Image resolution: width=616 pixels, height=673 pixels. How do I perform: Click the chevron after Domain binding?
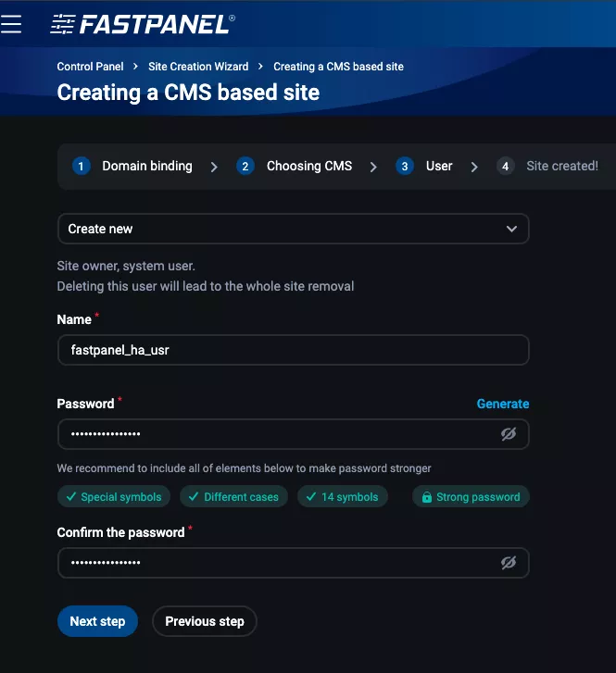(214, 168)
